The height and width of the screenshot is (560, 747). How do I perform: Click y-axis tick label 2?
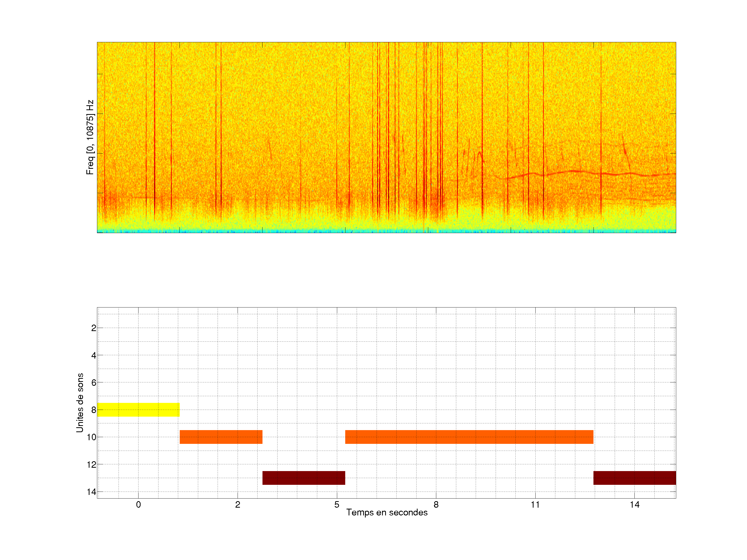[94, 328]
